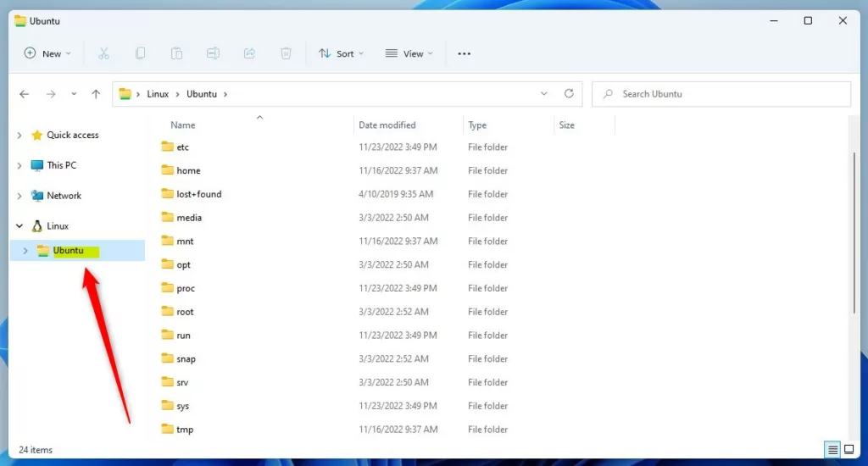Image resolution: width=868 pixels, height=466 pixels.
Task: Click the Rename icon in toolbar
Action: [x=213, y=53]
